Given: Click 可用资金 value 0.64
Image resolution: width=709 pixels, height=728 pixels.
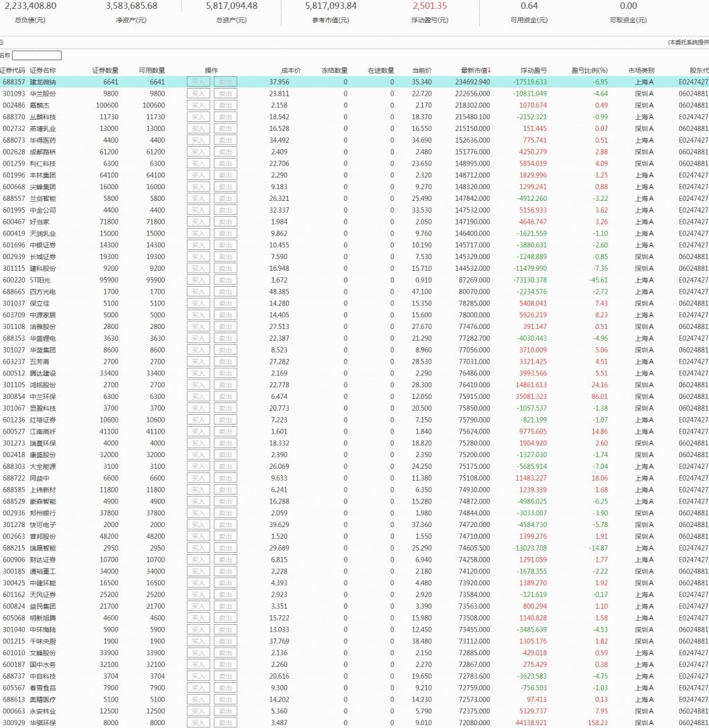Looking at the screenshot, I should tap(529, 6).
